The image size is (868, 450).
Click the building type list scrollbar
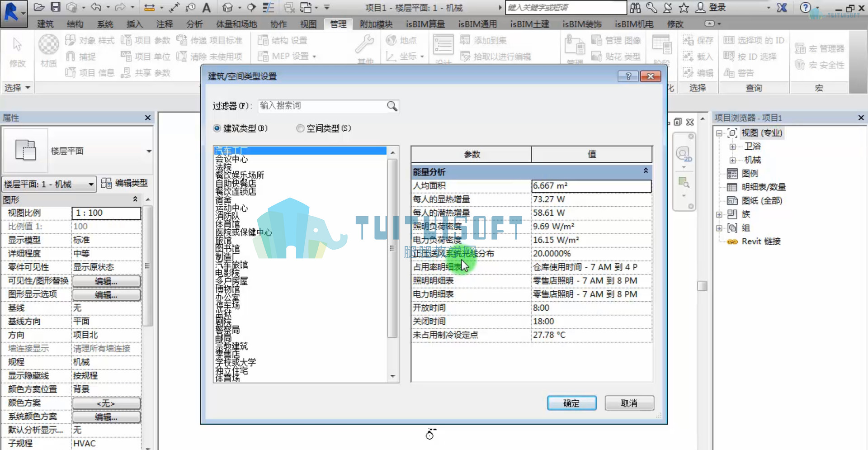(x=392, y=248)
